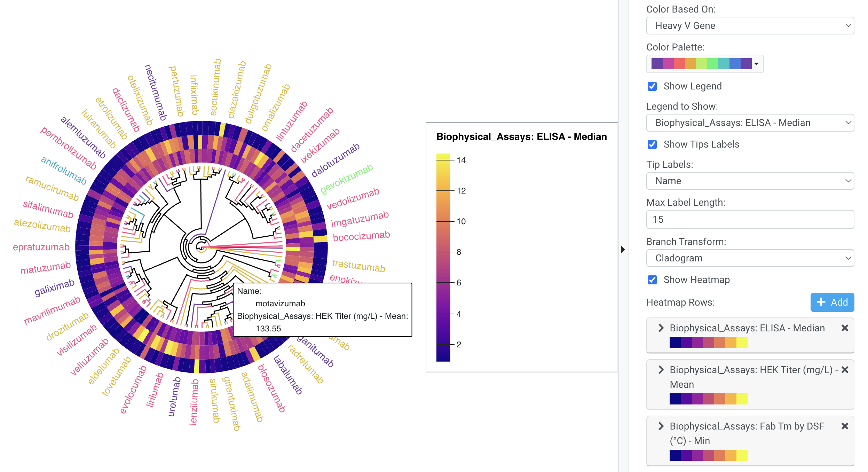Disable the Show Heatmap checkbox

[652, 280]
